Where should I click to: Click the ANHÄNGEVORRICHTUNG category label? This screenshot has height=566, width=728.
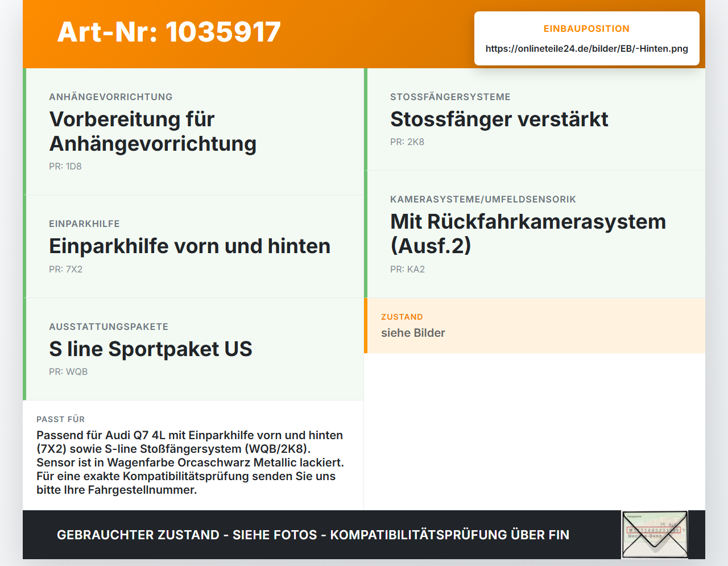111,97
